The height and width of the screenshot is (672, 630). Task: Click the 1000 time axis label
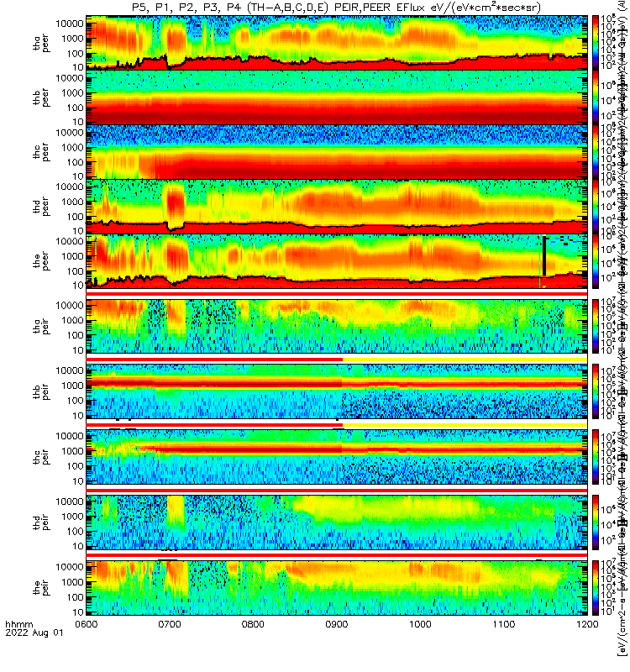420,623
